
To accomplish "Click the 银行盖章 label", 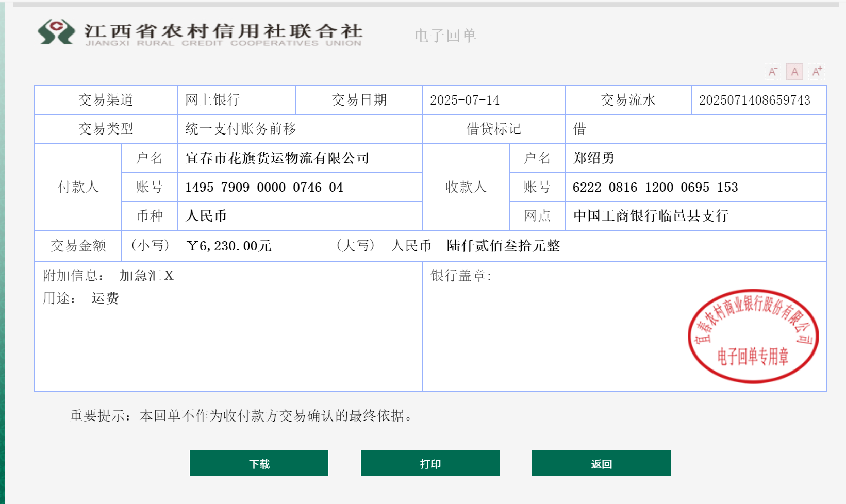I will [x=461, y=276].
